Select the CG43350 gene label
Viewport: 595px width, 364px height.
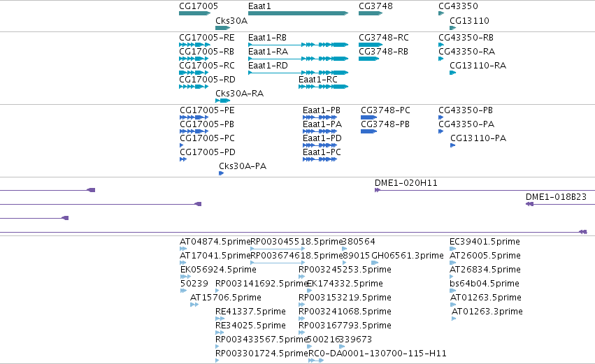click(x=458, y=6)
